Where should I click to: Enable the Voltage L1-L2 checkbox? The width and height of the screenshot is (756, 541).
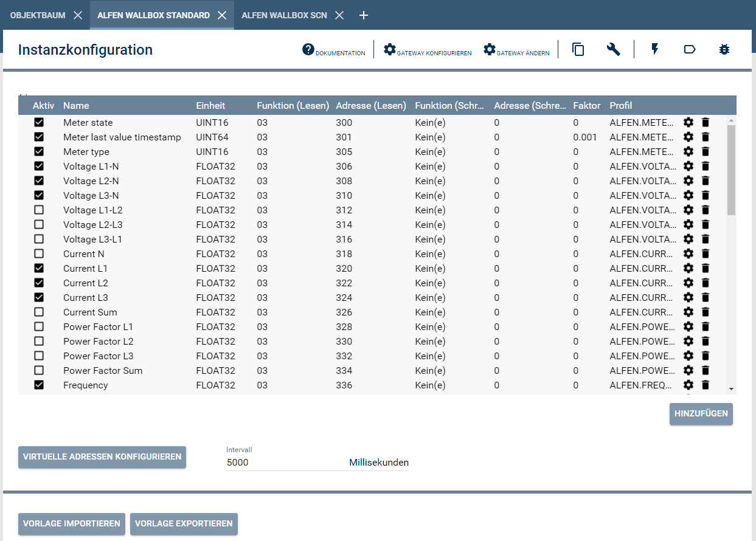click(40, 210)
